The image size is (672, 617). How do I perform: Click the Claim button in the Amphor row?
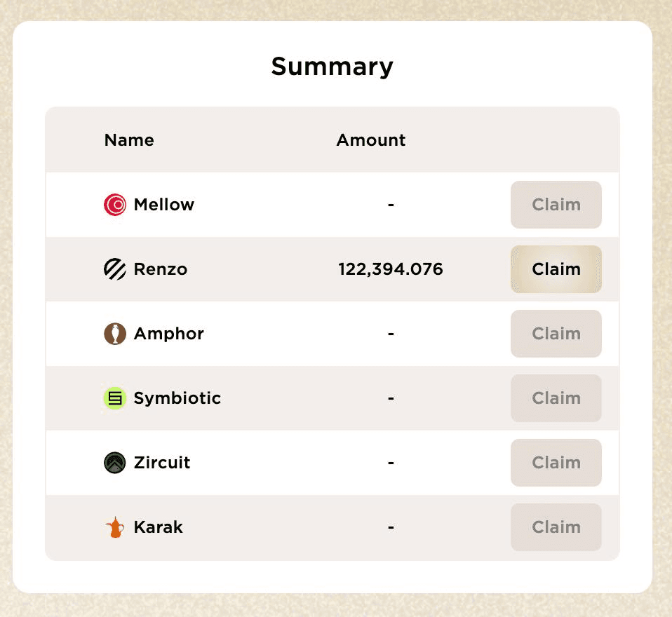tap(556, 334)
